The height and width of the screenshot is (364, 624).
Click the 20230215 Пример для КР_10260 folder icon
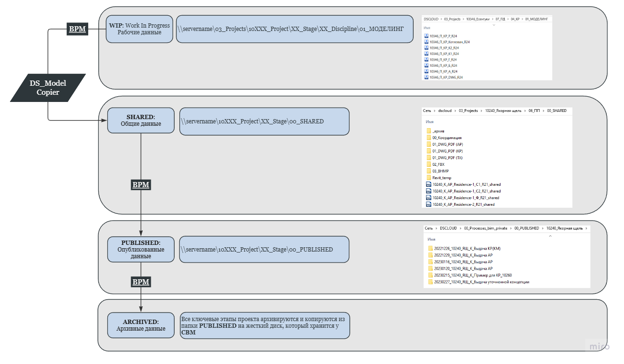[x=430, y=275]
